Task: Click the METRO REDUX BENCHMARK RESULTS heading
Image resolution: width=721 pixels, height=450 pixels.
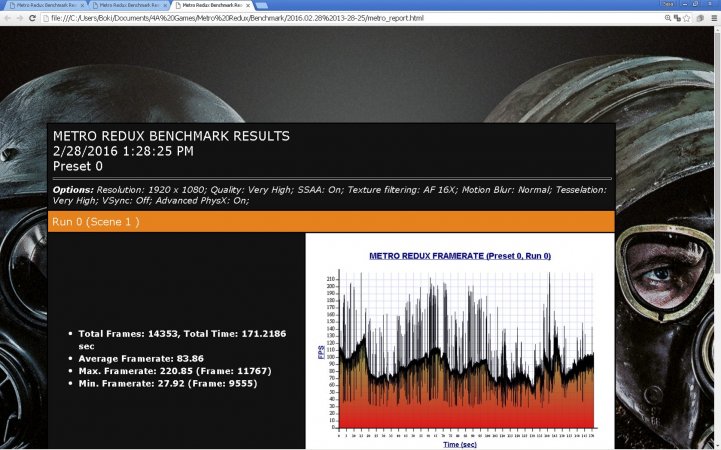Action: [x=172, y=136]
